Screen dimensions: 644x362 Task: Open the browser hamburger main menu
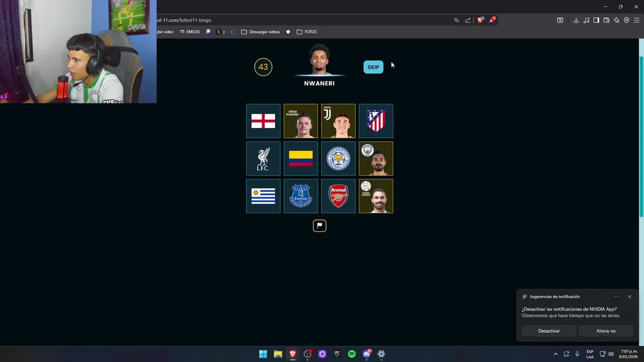click(636, 20)
